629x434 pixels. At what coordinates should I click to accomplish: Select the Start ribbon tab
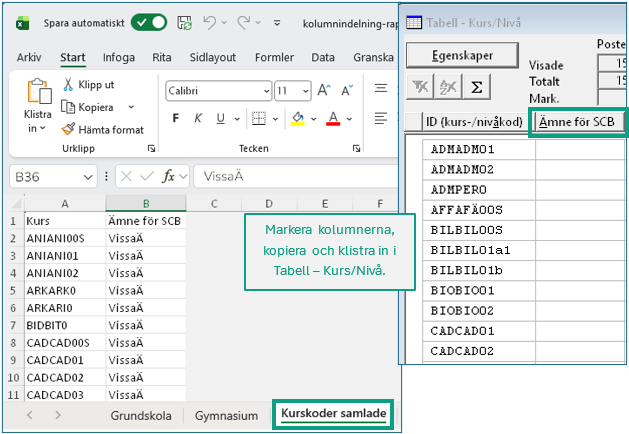73,58
